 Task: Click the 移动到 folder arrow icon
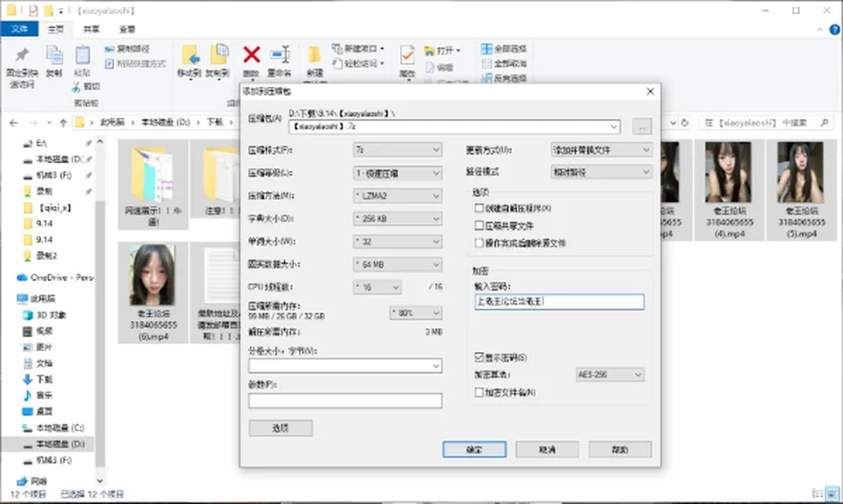191,54
